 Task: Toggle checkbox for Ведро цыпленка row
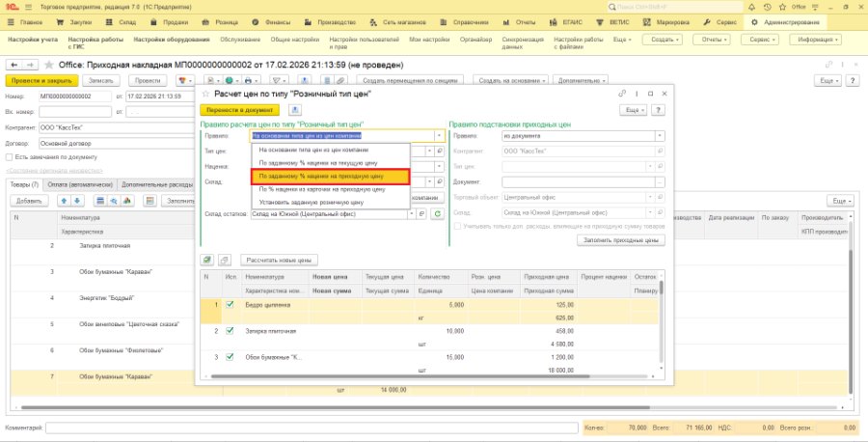click(230, 305)
